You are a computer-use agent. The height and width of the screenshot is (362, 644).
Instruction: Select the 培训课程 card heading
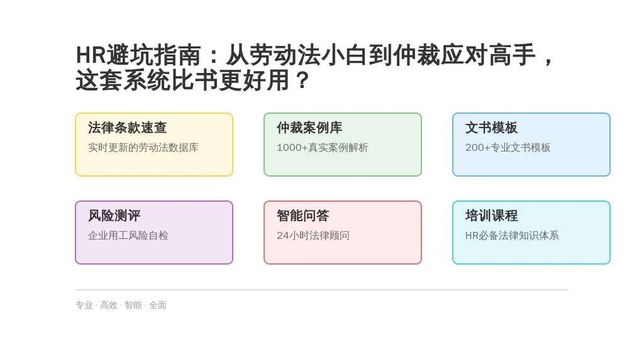(x=491, y=216)
